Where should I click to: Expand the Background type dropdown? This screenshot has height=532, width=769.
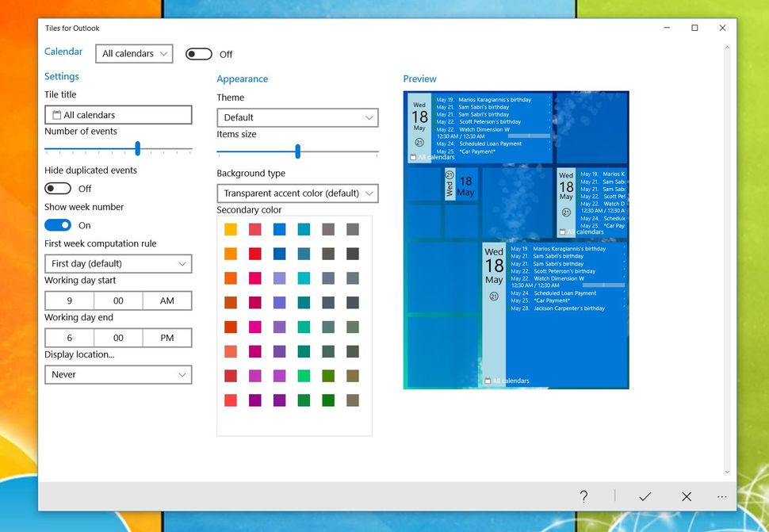pyautogui.click(x=297, y=193)
